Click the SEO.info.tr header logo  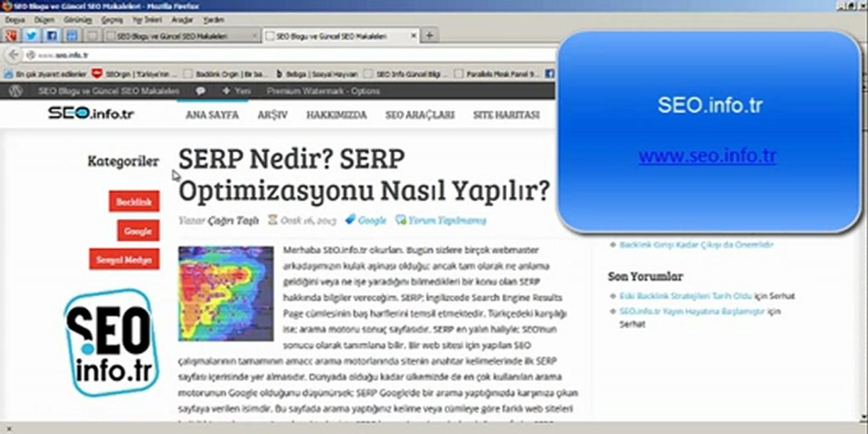(x=91, y=113)
